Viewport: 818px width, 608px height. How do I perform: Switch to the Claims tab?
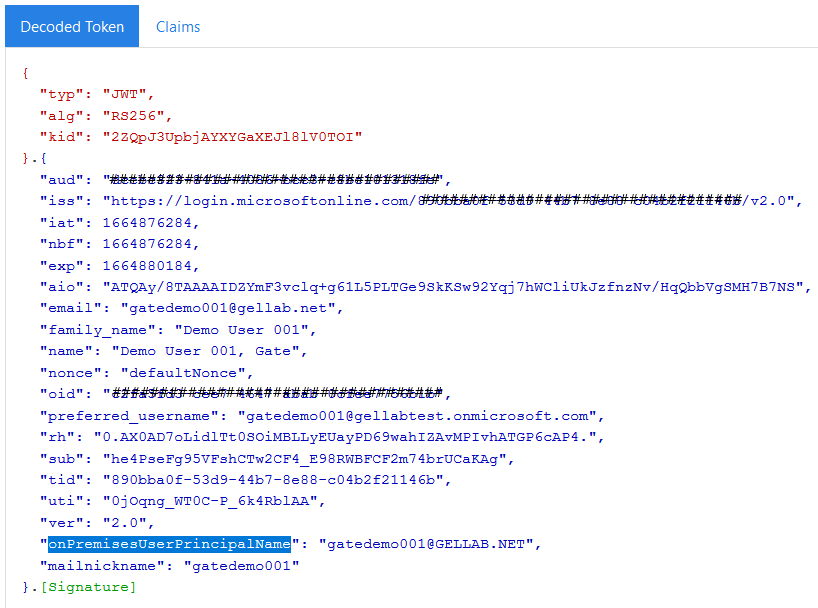(x=178, y=27)
